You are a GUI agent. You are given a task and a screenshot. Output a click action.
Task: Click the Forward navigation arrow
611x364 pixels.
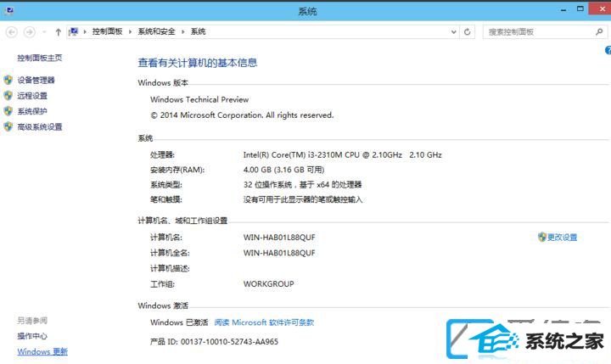pos(29,32)
